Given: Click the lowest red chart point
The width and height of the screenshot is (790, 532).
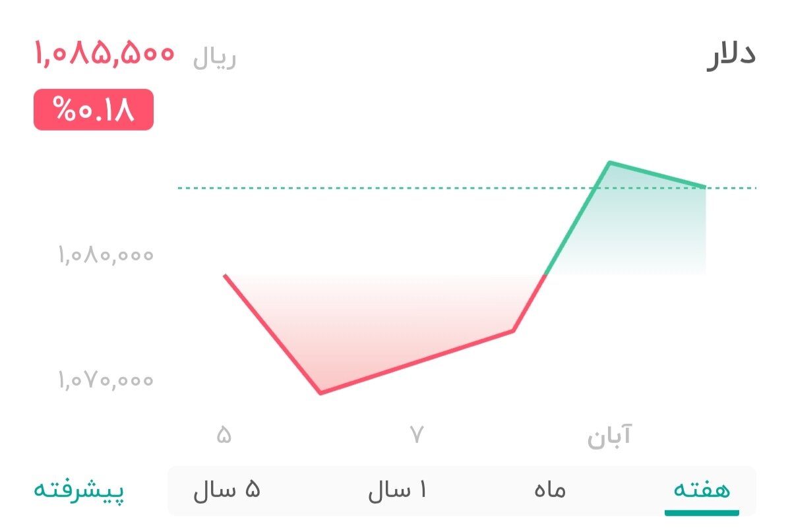Looking at the screenshot, I should 320,392.
